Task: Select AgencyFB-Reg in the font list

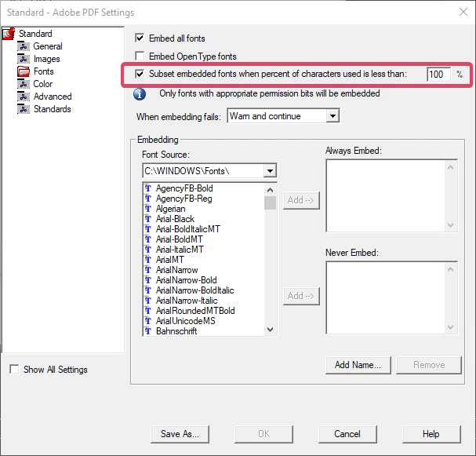Action: [x=184, y=199]
